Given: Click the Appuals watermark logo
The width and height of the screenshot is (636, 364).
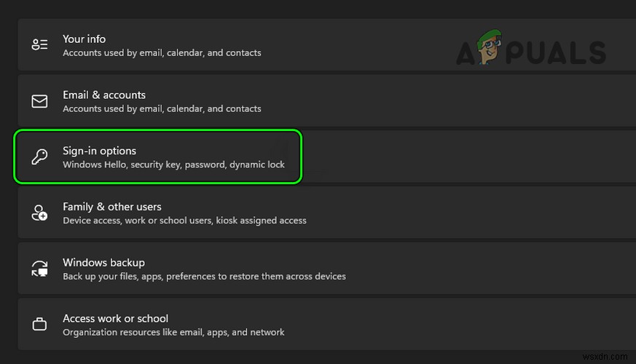Looking at the screenshot, I should point(530,50).
